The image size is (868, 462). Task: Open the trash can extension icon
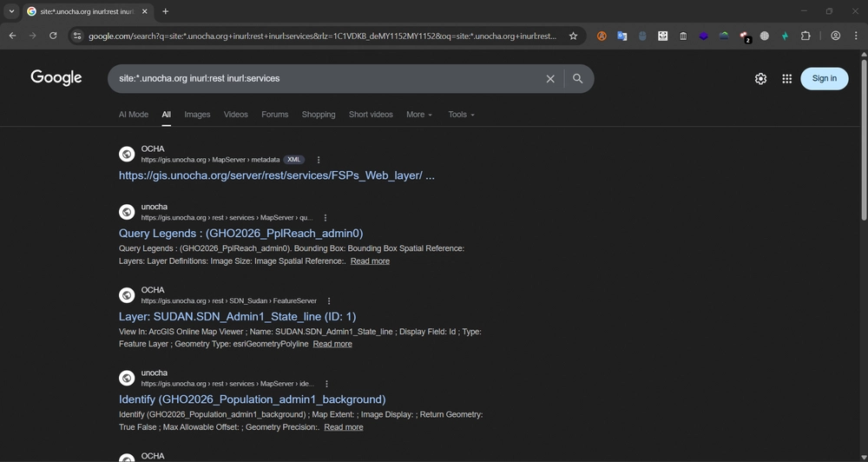pos(683,36)
